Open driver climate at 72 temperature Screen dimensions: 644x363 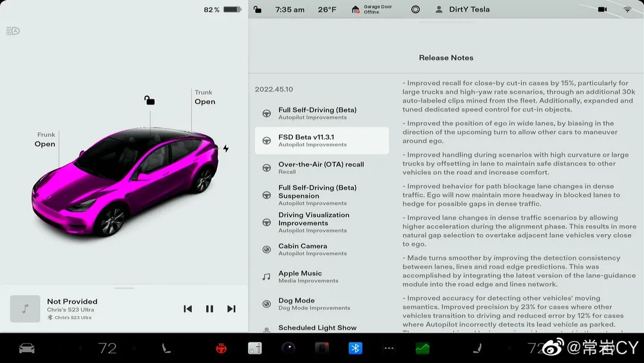click(x=107, y=349)
